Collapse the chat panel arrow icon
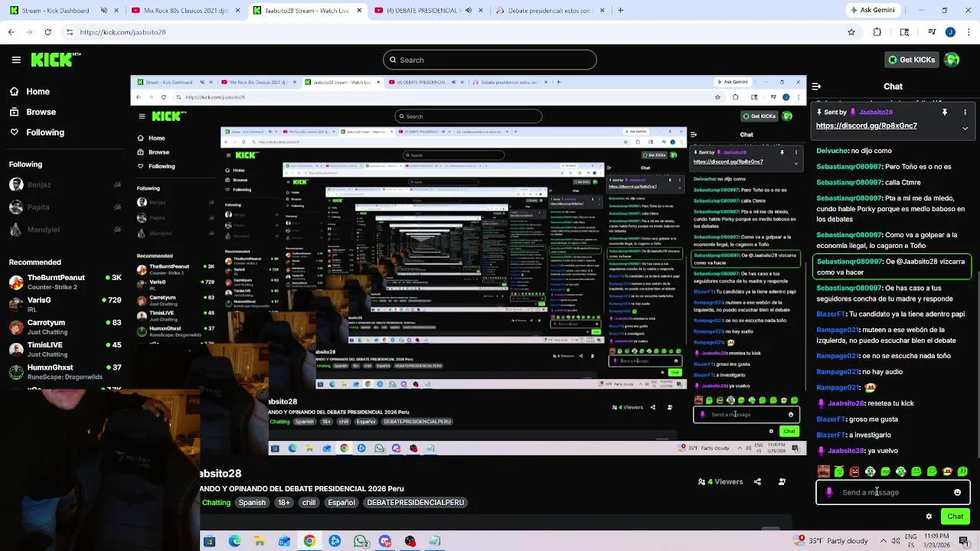Screen dimensions: 980x551 coord(816,86)
